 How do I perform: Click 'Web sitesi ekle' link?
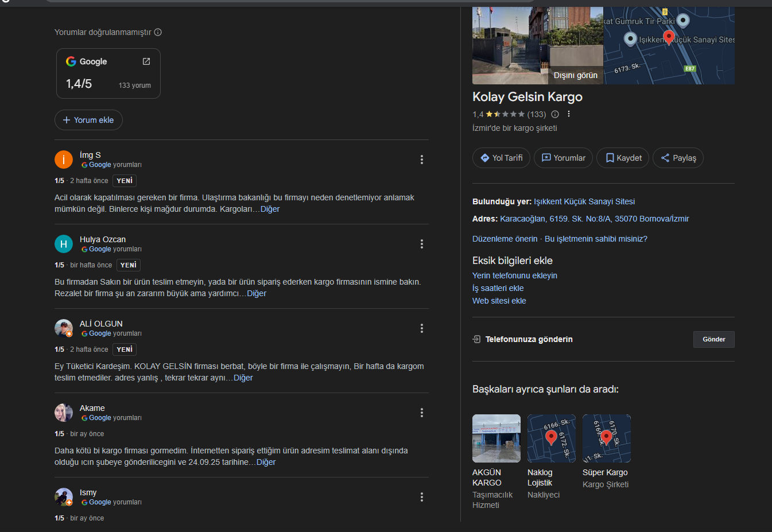point(499,301)
